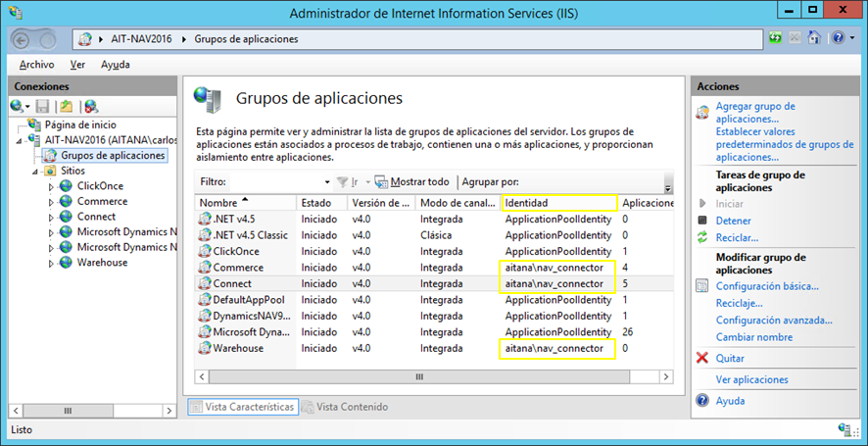This screenshot has width=868, height=446.
Task: Click the DefaultAppPool row icon
Action: pyautogui.click(x=205, y=300)
